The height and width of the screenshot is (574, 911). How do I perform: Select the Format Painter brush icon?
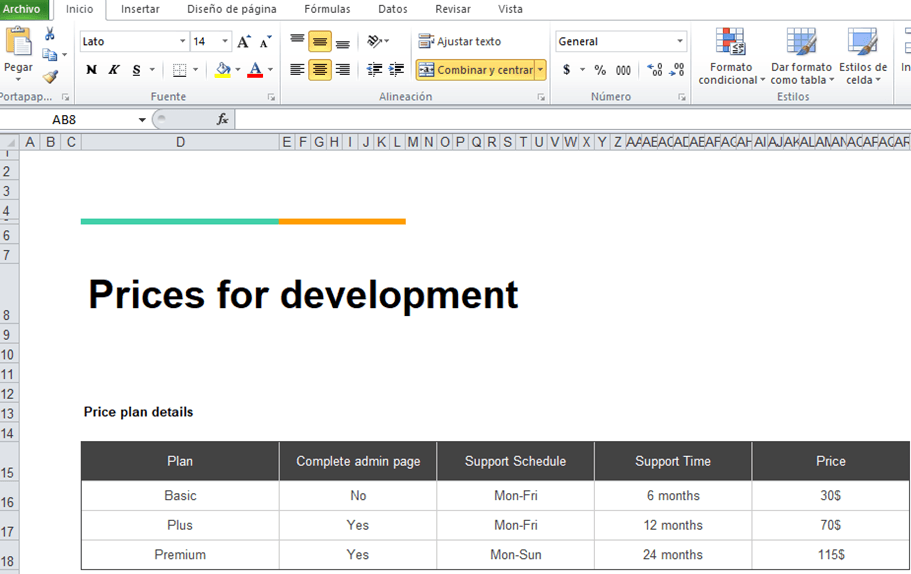[x=49, y=77]
